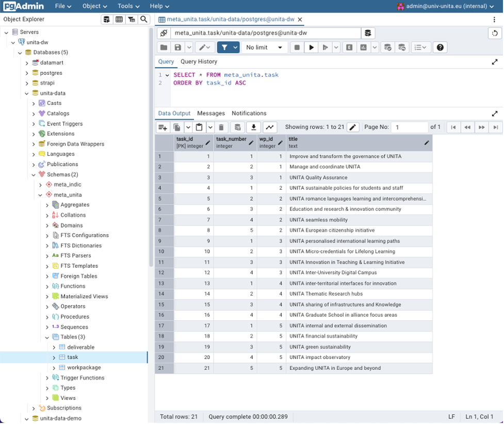504x424 pixels.
Task: Run Explain using the E icon
Action: point(349,47)
